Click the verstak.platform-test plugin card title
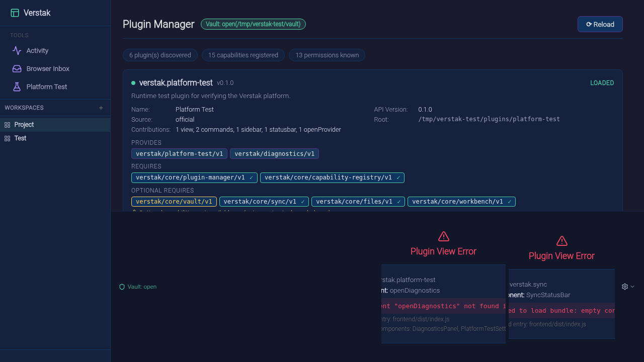The height and width of the screenshot is (362, 644). click(176, 83)
